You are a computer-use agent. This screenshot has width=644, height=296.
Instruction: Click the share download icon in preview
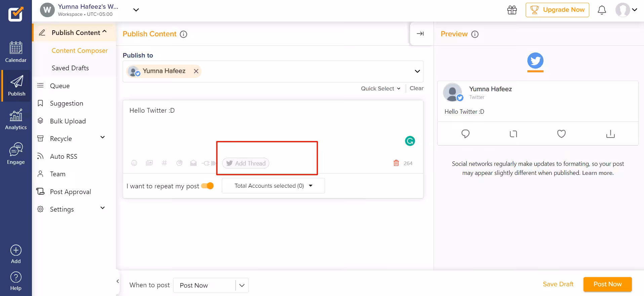click(610, 134)
